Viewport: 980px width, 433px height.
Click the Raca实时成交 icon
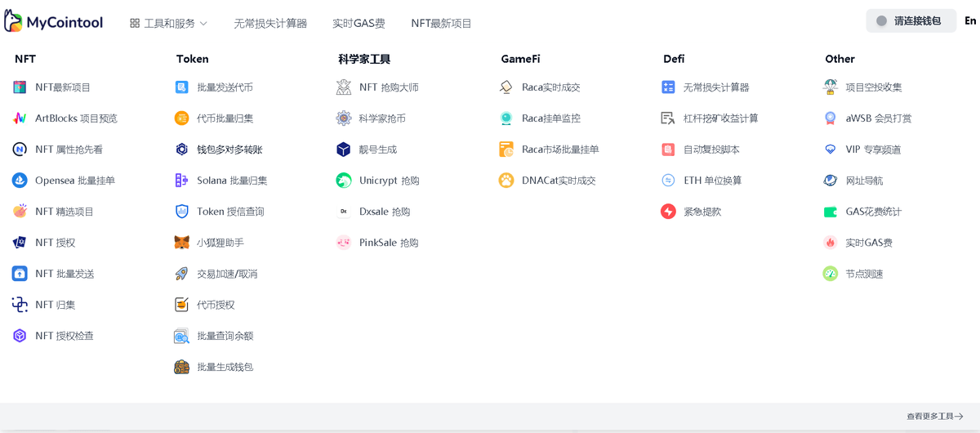coord(506,87)
